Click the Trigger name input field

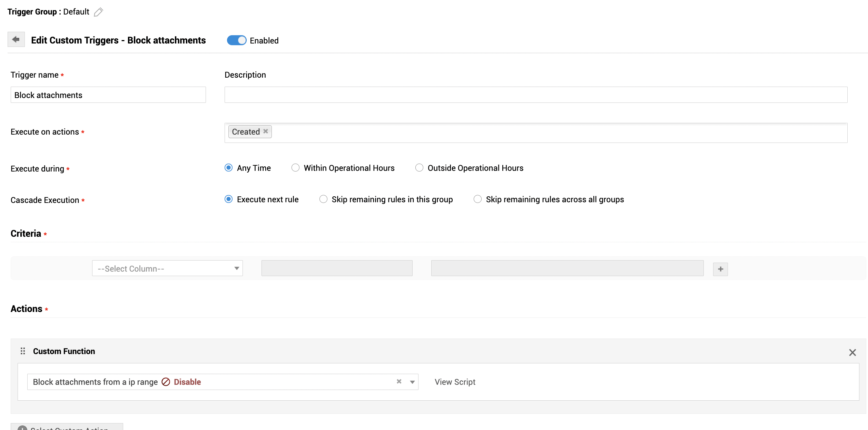click(x=108, y=95)
